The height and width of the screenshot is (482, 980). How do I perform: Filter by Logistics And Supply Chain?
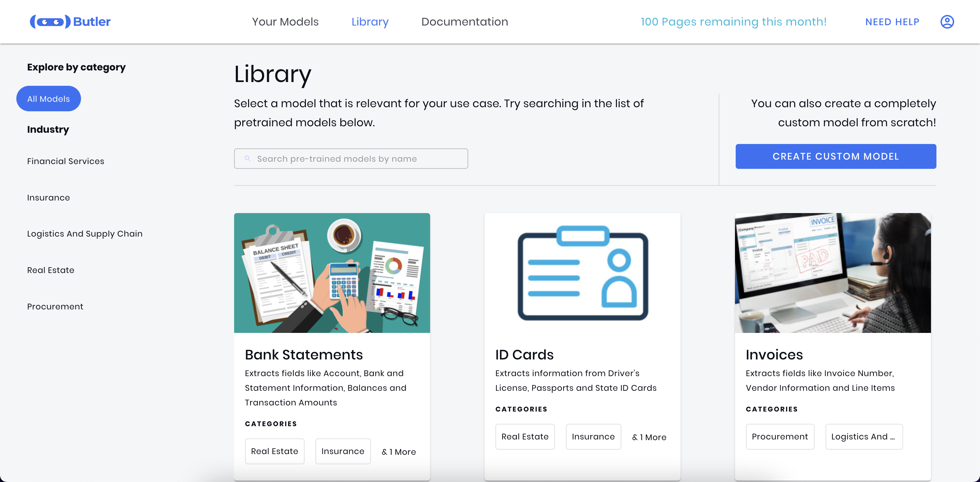click(84, 234)
